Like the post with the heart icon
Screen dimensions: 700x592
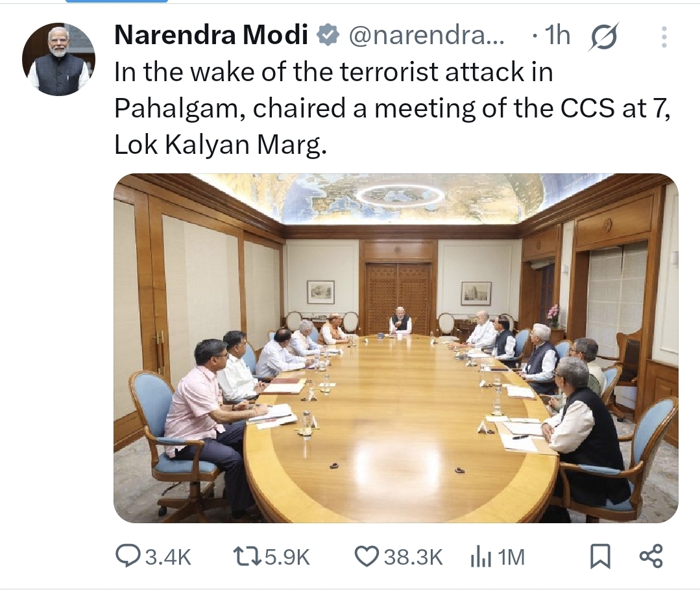[367, 556]
